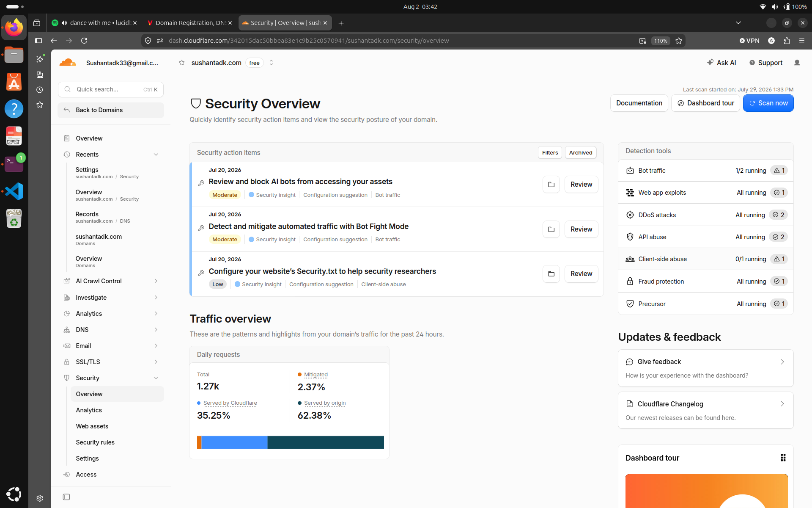
Task: Archive the AI bots action item via folder icon
Action: click(x=551, y=185)
